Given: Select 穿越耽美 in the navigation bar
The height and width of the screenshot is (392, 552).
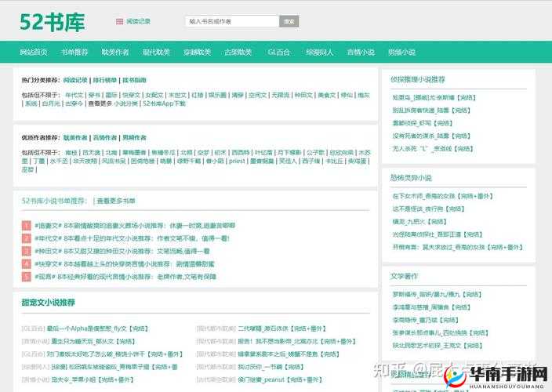Looking at the screenshot, I should tap(197, 52).
